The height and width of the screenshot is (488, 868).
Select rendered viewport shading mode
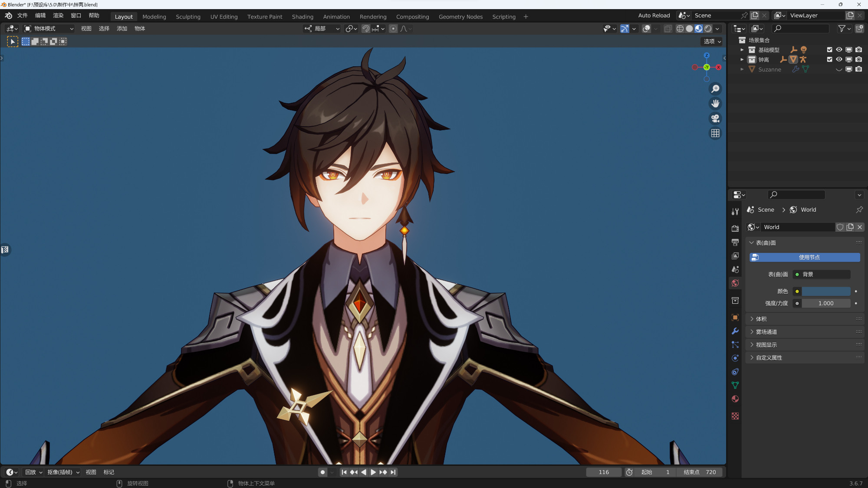(708, 29)
